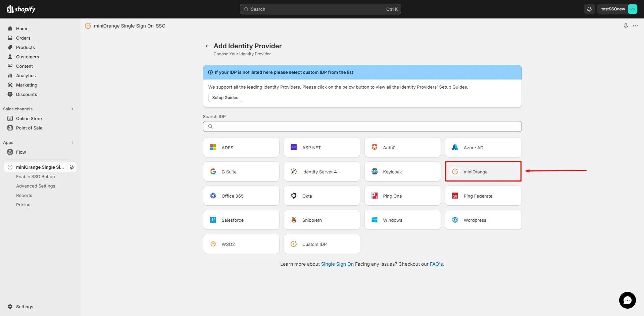Open the live chat bubble
This screenshot has height=316, width=644.
pos(627,300)
